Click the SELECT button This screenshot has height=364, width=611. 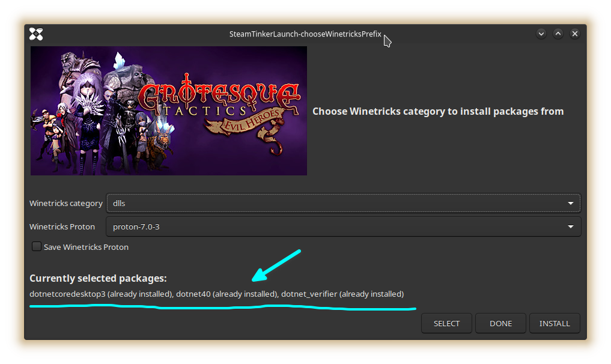[x=446, y=324]
